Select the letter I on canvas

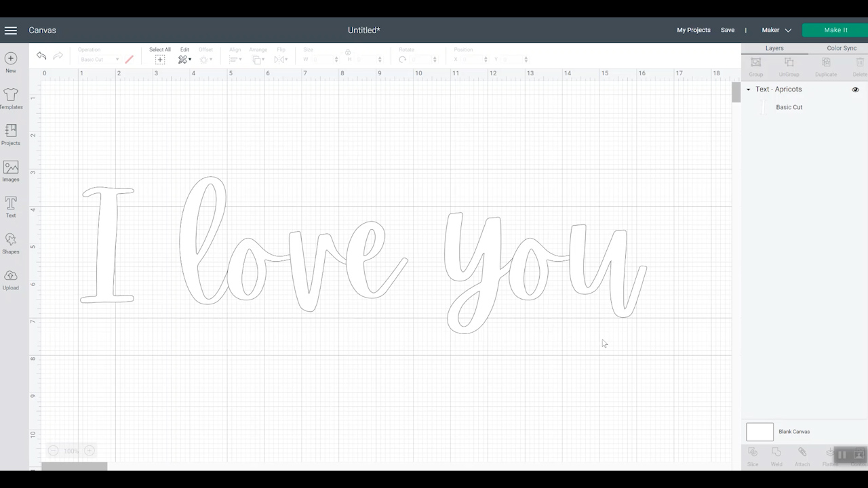click(x=108, y=244)
